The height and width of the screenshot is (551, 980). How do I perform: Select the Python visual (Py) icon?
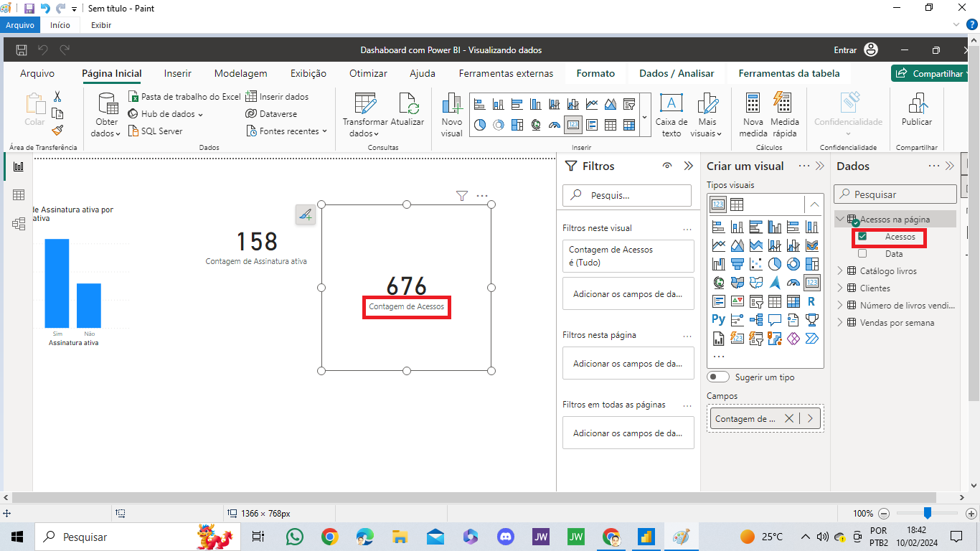(x=719, y=319)
